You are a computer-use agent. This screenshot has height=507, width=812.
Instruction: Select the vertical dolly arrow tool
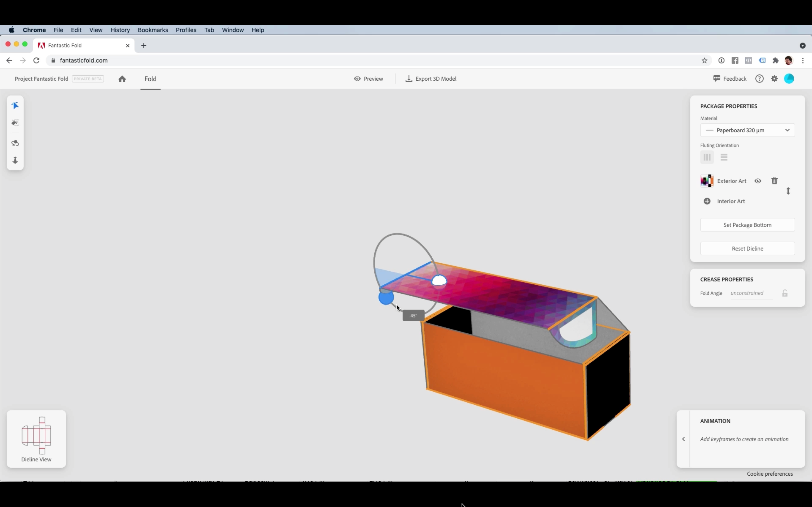pyautogui.click(x=15, y=160)
